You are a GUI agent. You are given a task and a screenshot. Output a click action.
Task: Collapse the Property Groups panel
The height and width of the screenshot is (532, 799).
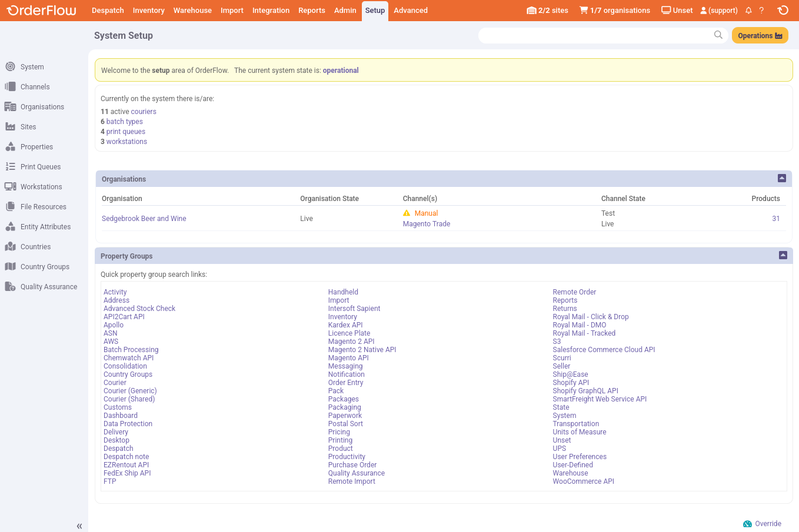coord(782,255)
